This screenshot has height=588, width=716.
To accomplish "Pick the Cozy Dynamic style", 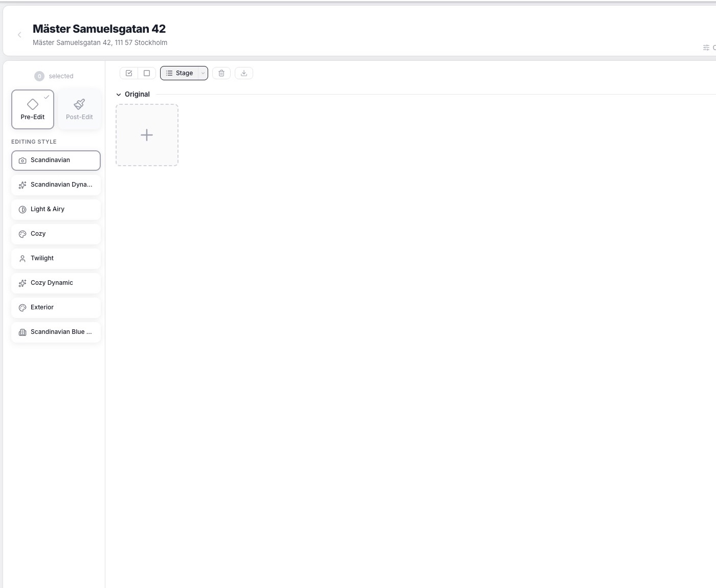I will click(56, 283).
